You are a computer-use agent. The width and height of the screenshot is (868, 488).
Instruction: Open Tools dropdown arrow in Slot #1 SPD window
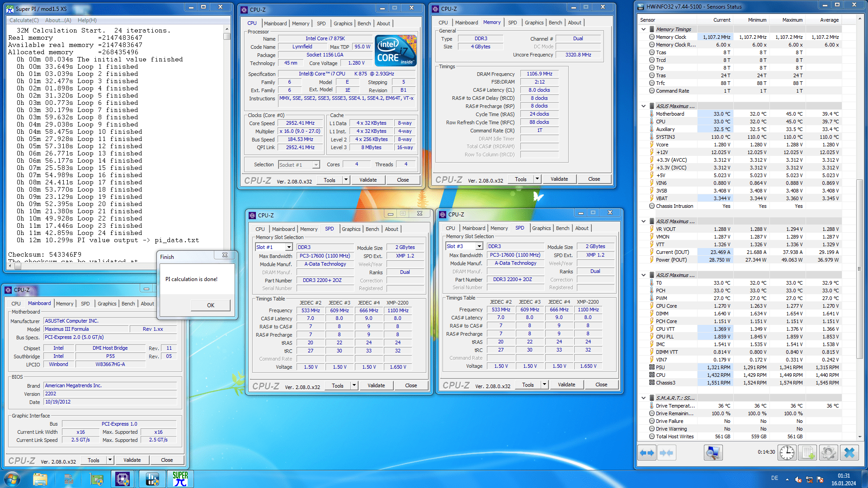[354, 385]
